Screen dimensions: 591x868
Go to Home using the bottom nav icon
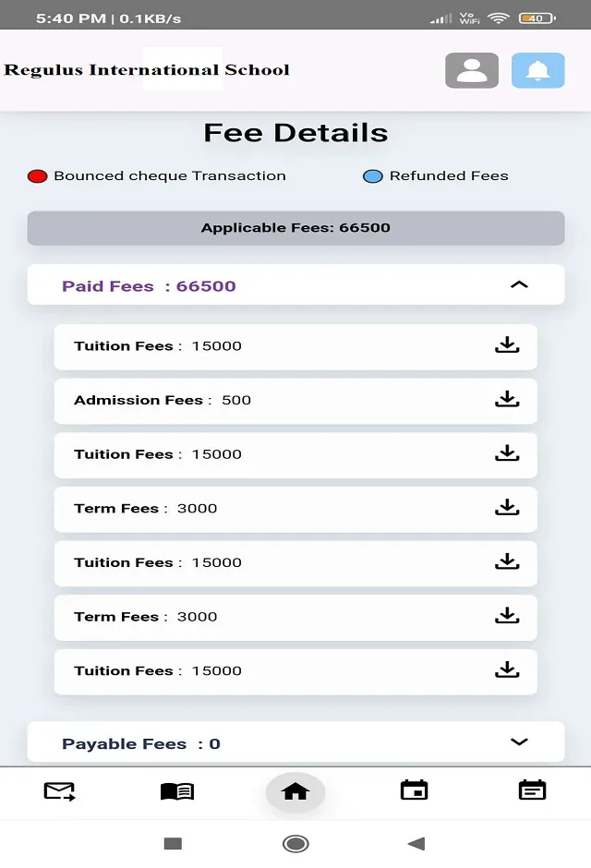(x=295, y=791)
